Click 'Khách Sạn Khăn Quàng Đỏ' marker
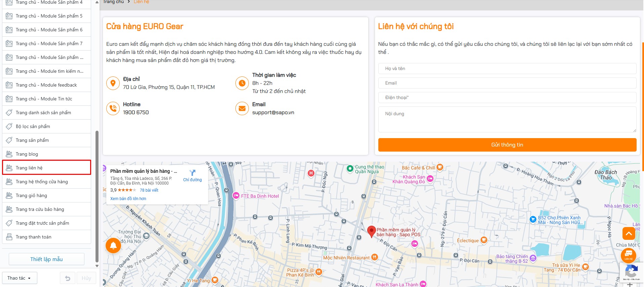 (430, 179)
